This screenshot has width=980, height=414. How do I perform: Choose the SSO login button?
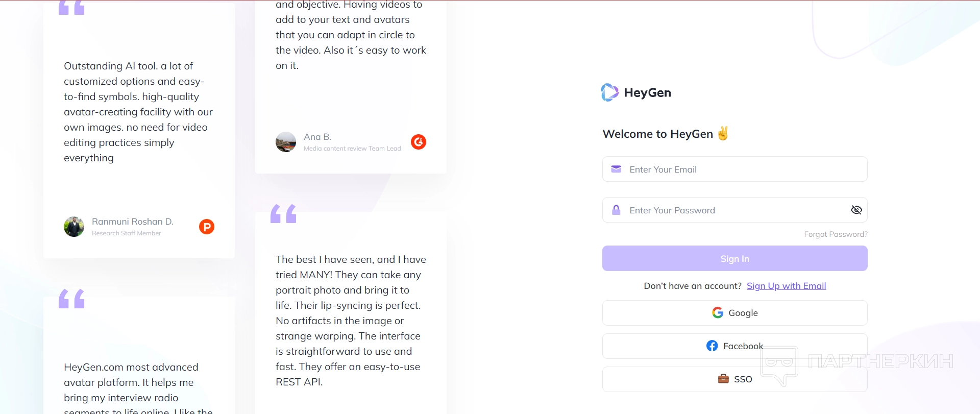pyautogui.click(x=735, y=379)
